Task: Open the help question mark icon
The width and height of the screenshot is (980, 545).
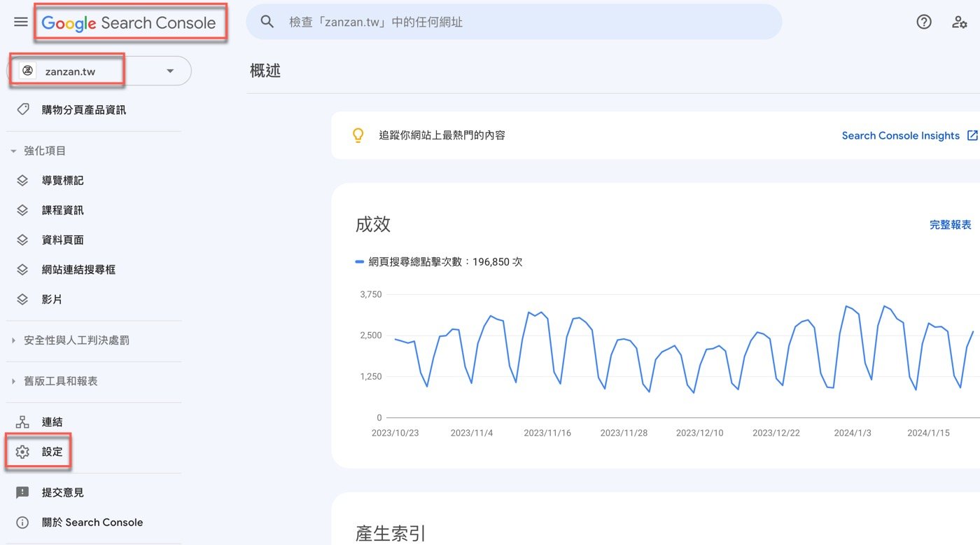Action: point(924,22)
